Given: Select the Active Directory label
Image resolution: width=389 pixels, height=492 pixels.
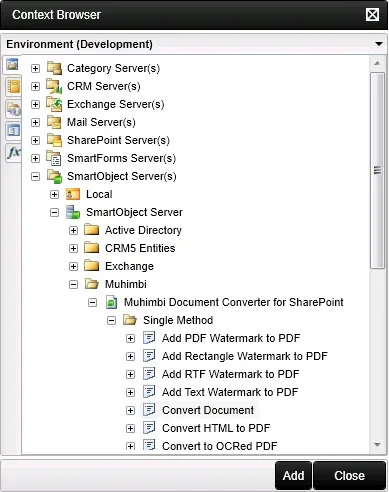Looking at the screenshot, I should [143, 230].
